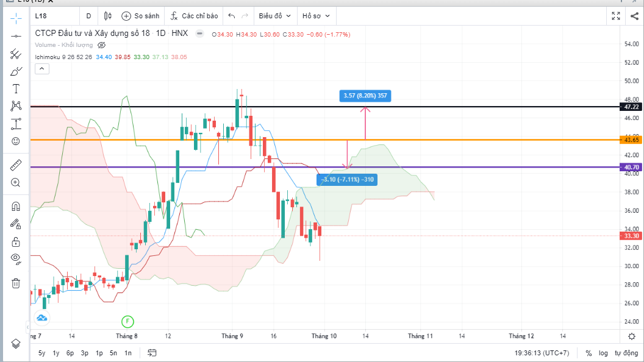Open the object tree layers icon
Image resolution: width=644 pixels, height=362 pixels.
tap(16, 344)
